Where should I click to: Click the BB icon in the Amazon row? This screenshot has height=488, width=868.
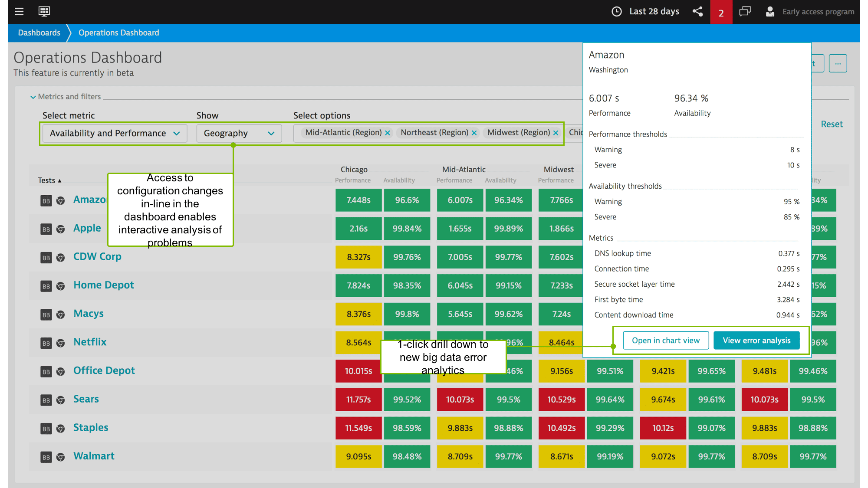46,200
